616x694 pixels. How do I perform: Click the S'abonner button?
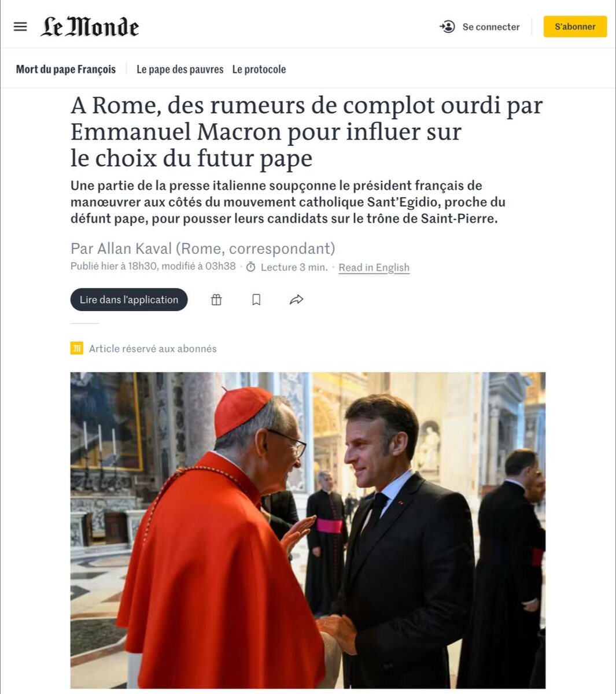(x=575, y=27)
